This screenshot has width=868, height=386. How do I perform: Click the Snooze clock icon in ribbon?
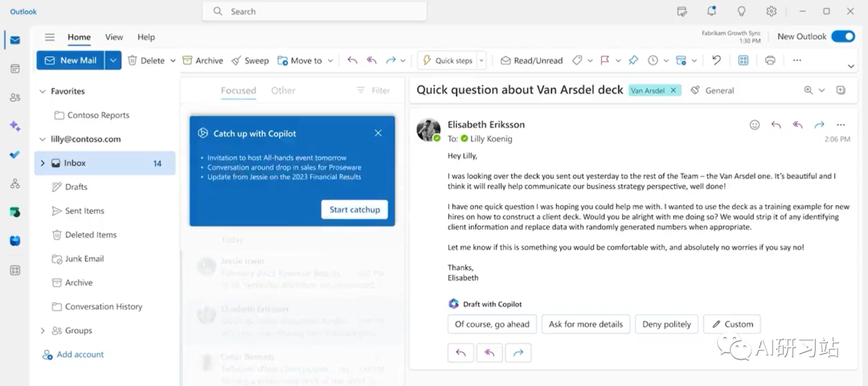[653, 60]
